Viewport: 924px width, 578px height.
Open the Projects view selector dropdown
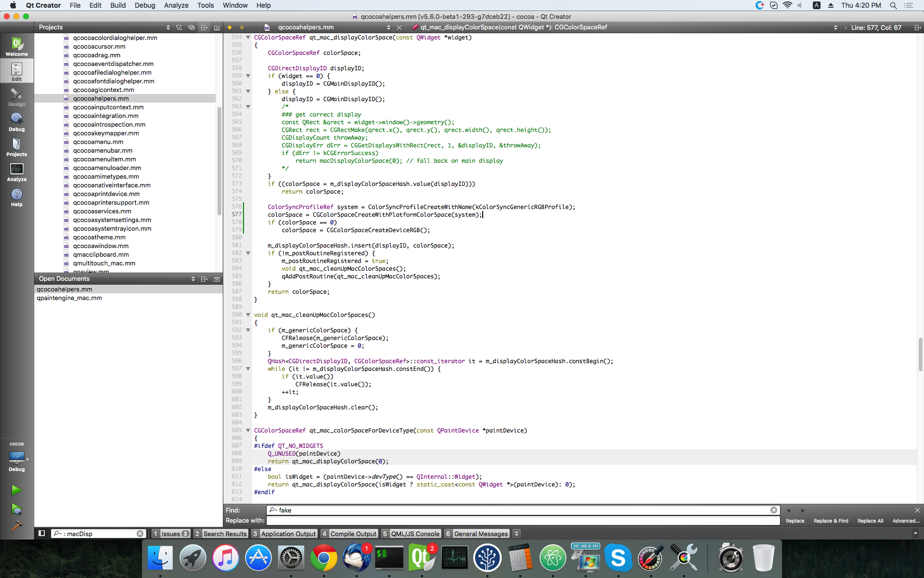(x=167, y=27)
